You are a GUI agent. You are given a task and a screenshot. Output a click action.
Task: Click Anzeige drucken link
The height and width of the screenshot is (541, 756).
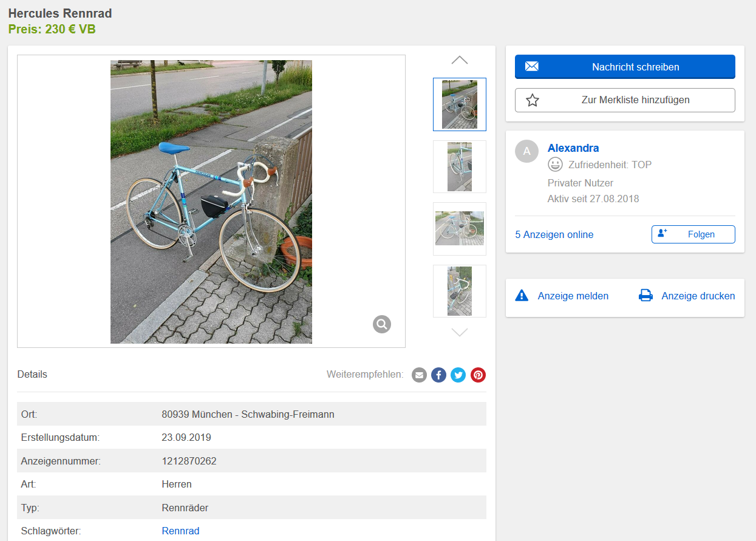tap(698, 296)
